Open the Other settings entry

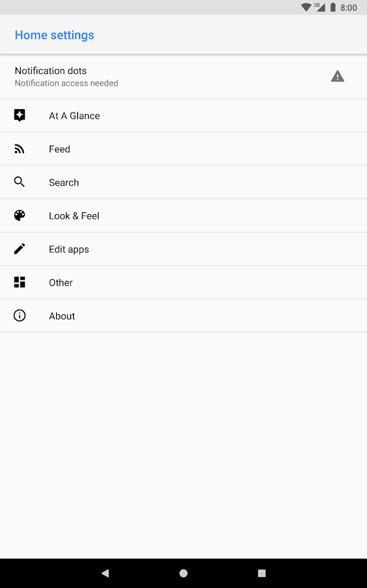pyautogui.click(x=183, y=282)
